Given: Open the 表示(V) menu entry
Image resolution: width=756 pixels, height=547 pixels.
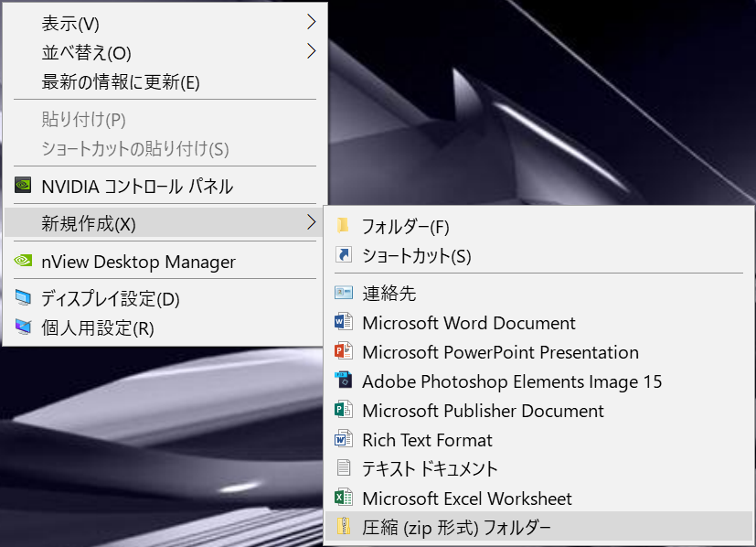Looking at the screenshot, I should [x=165, y=23].
